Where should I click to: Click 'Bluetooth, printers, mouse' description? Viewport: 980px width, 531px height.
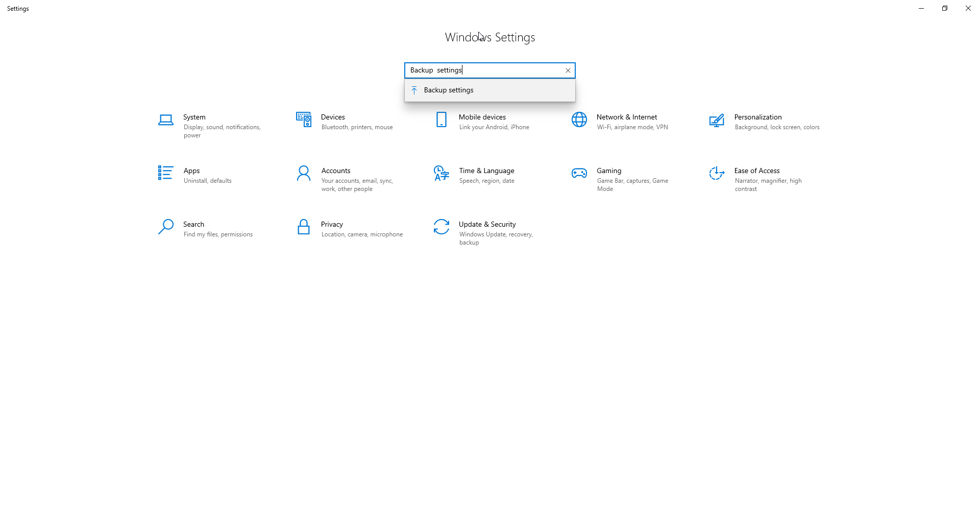[x=357, y=128]
